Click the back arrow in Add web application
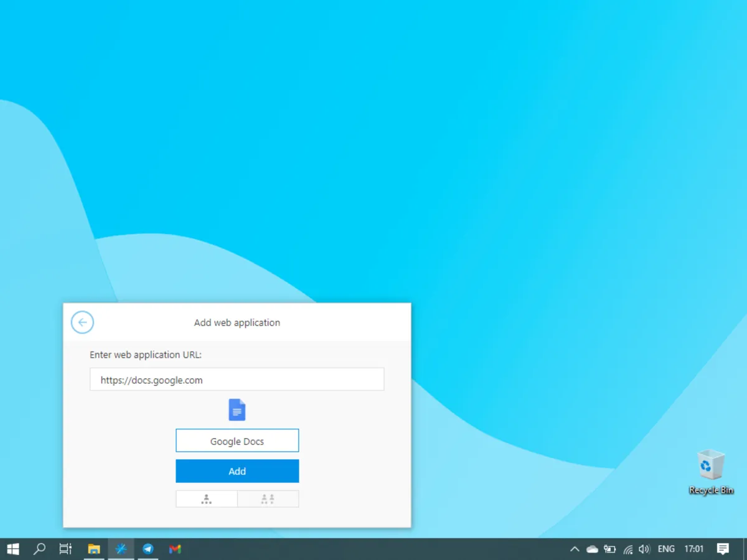The width and height of the screenshot is (747, 560). 82,322
